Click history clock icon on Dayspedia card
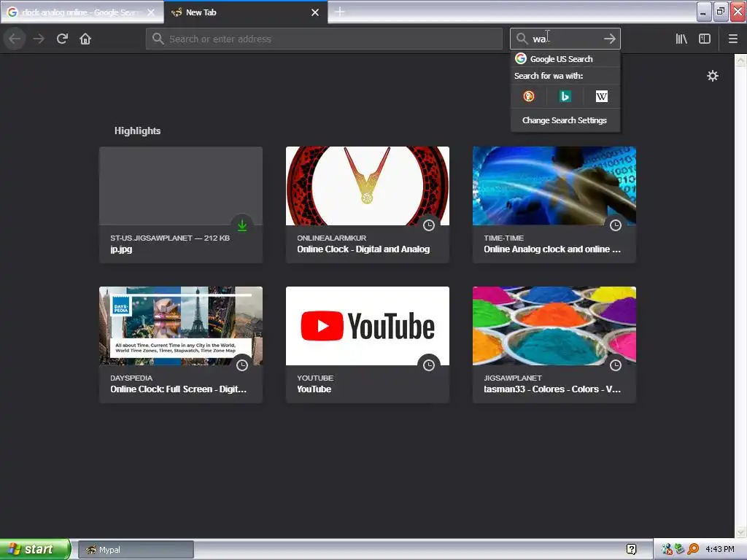 tap(242, 365)
